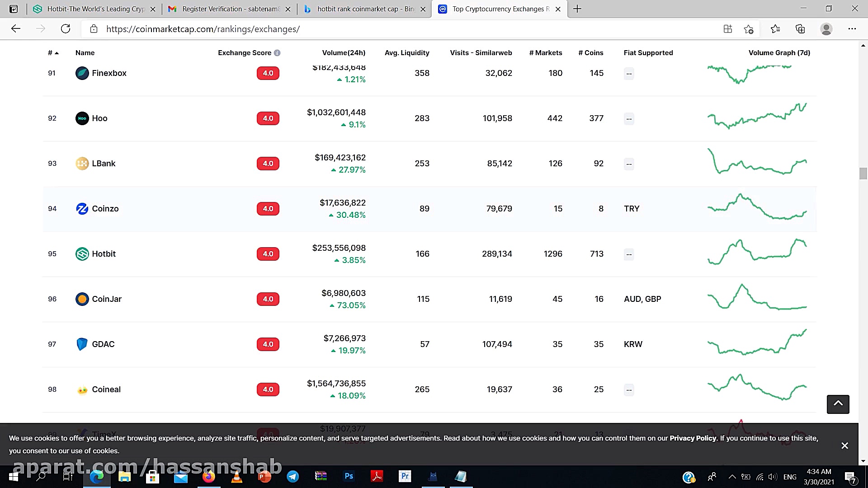Open the Coineal exchange link
Image resolution: width=868 pixels, height=488 pixels.
tap(106, 389)
